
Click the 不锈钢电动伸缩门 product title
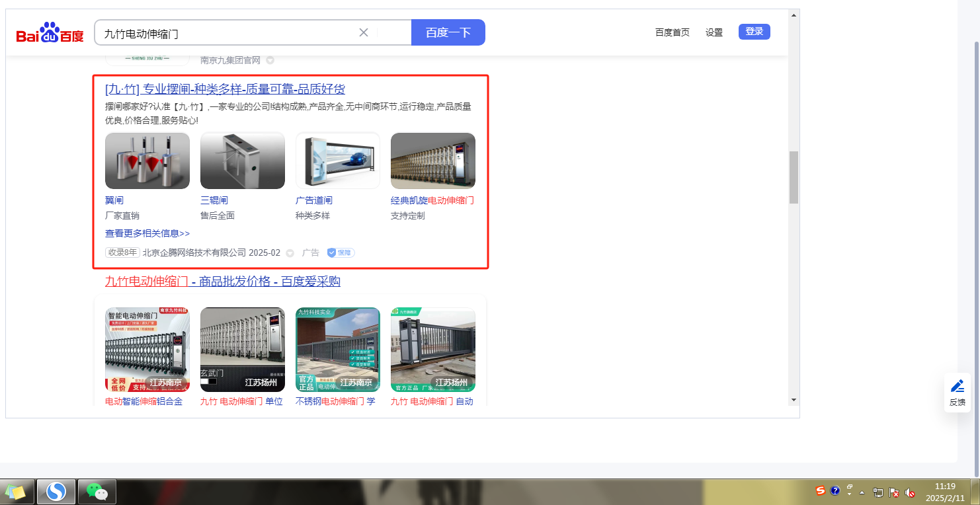[335, 401]
